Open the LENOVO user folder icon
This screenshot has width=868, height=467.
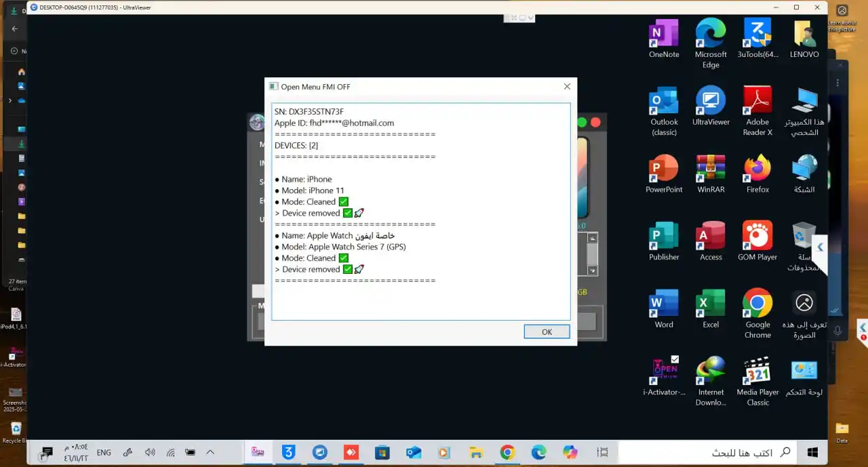click(804, 39)
